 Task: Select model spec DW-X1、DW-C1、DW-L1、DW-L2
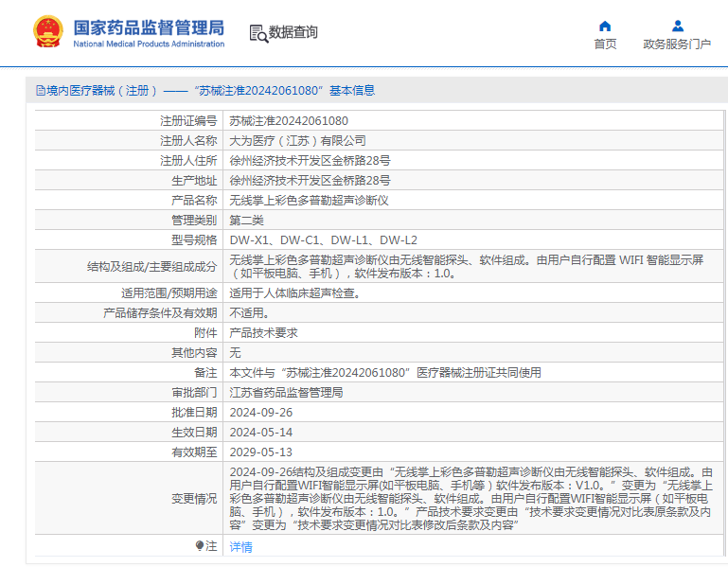[x=323, y=240]
